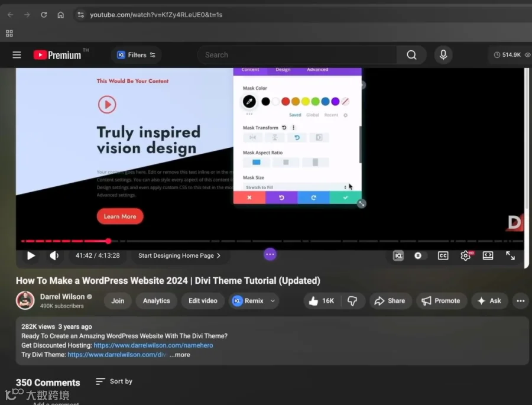Open the apps grid in bookmarks bar
This screenshot has width=532, height=405.
[9, 33]
